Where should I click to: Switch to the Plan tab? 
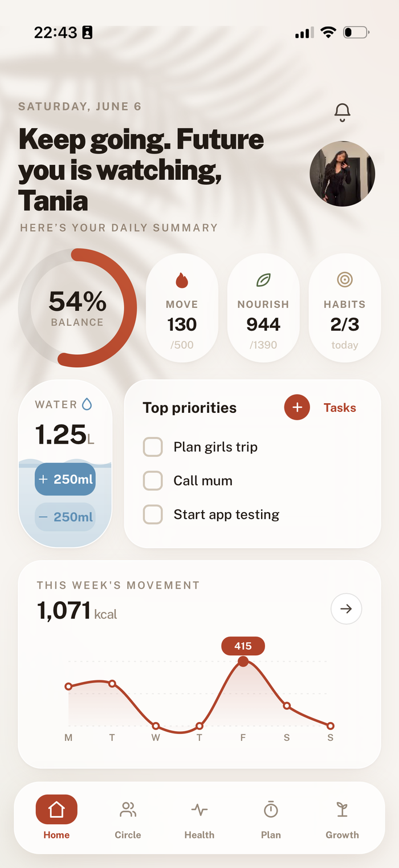coord(271,819)
